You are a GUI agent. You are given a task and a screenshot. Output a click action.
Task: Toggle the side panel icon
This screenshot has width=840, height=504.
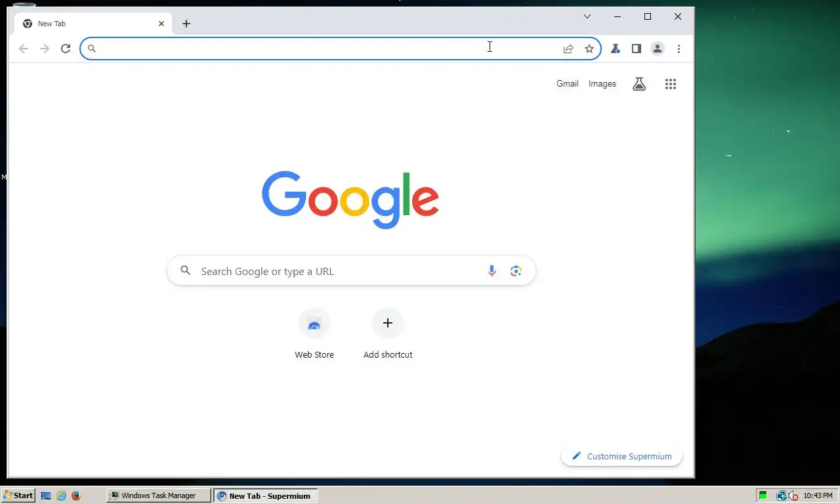click(637, 49)
